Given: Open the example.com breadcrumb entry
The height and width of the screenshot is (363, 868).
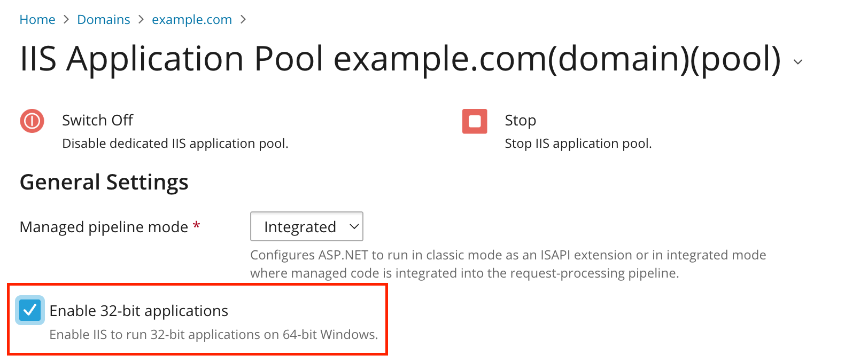Looking at the screenshot, I should pos(191,19).
